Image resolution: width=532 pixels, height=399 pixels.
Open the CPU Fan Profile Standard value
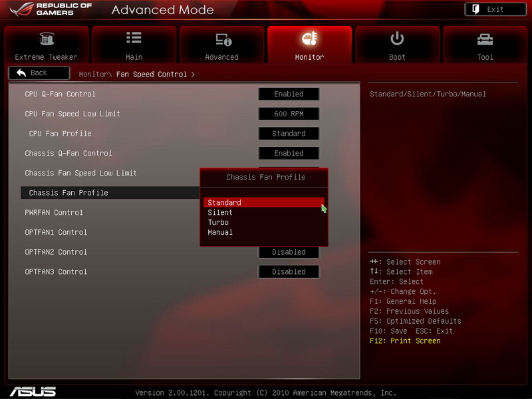click(x=289, y=134)
